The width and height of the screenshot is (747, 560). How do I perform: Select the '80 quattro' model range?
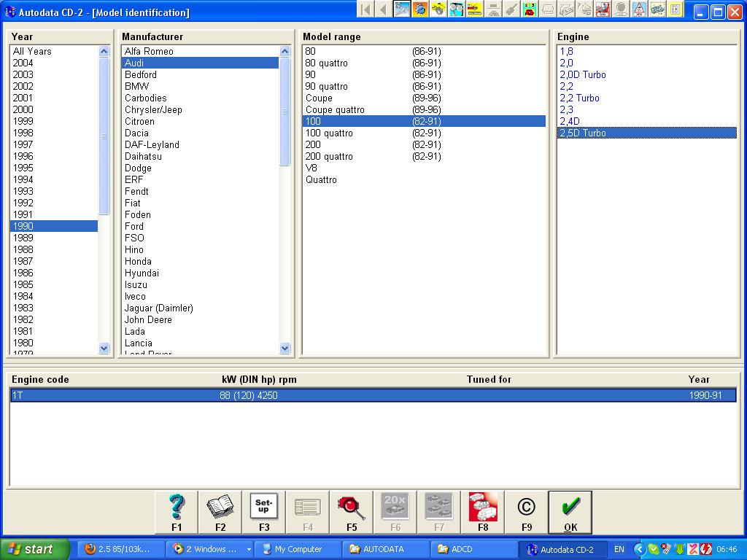click(x=425, y=63)
